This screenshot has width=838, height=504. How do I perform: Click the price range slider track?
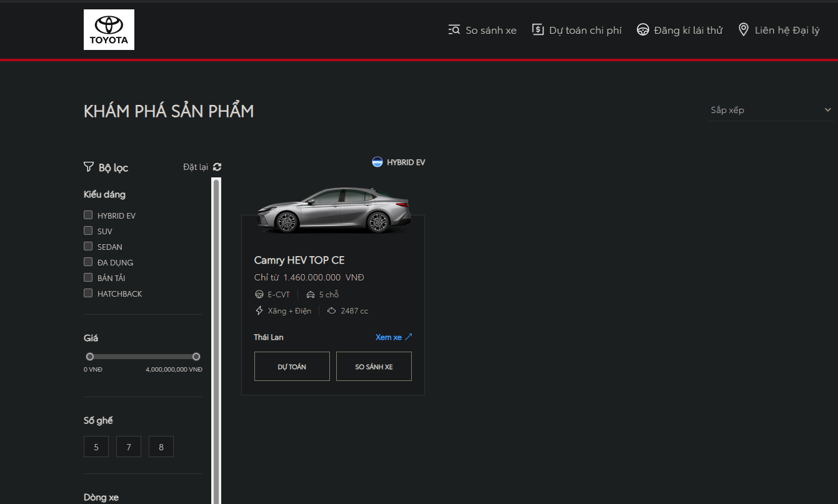143,357
